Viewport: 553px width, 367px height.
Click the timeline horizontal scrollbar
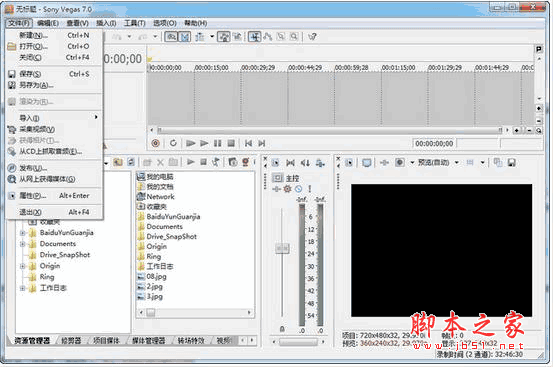(329, 130)
